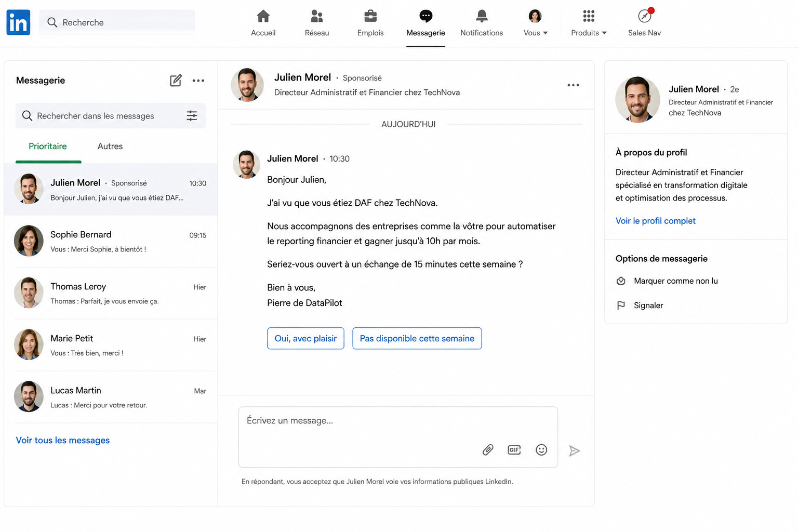
Task: Click Julien Morel name in profile panel
Action: [694, 89]
